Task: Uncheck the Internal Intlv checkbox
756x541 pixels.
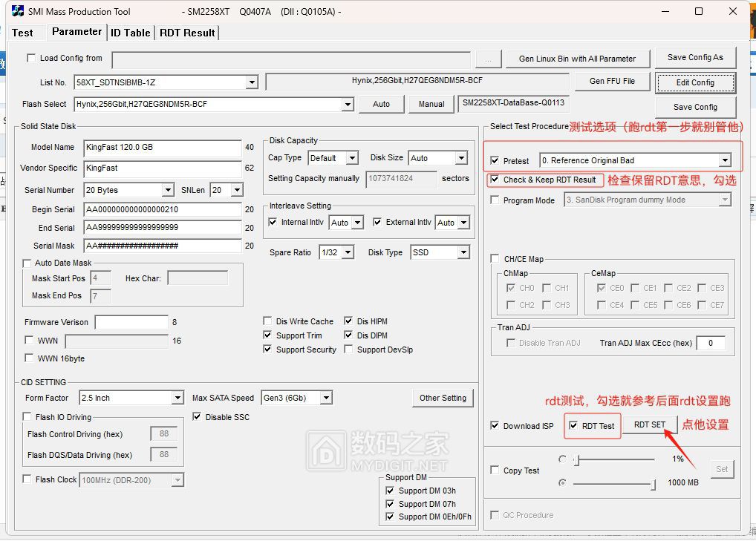Action: click(x=273, y=222)
